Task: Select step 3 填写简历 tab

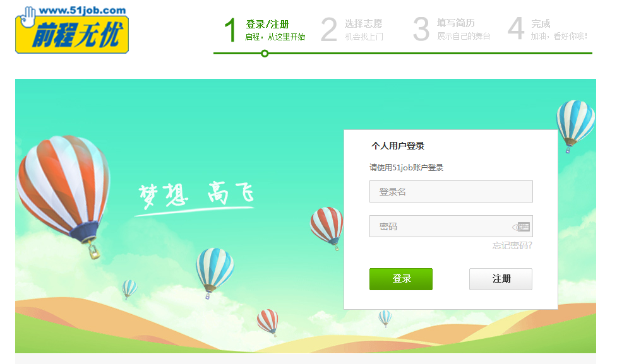Action: coord(452,30)
